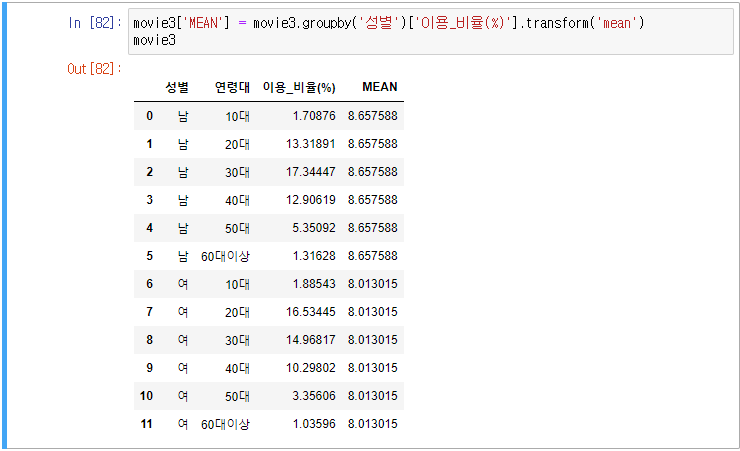Click the value 5.35092

(314, 228)
